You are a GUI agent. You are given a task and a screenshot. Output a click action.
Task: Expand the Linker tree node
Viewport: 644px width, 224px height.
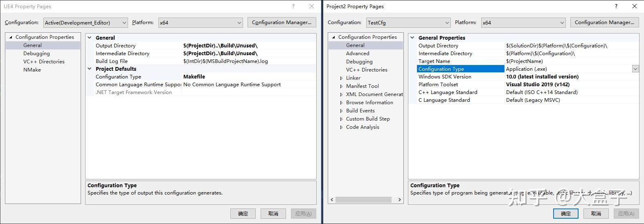tap(341, 78)
